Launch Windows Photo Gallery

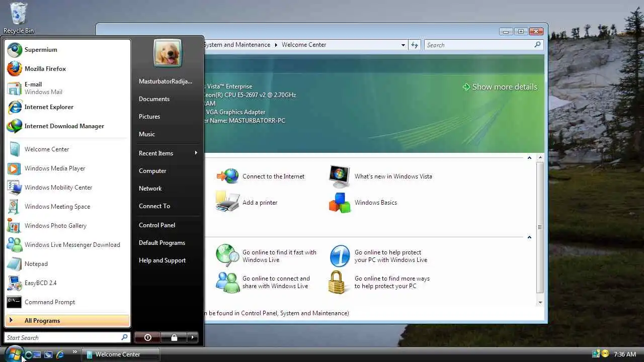tap(67, 226)
